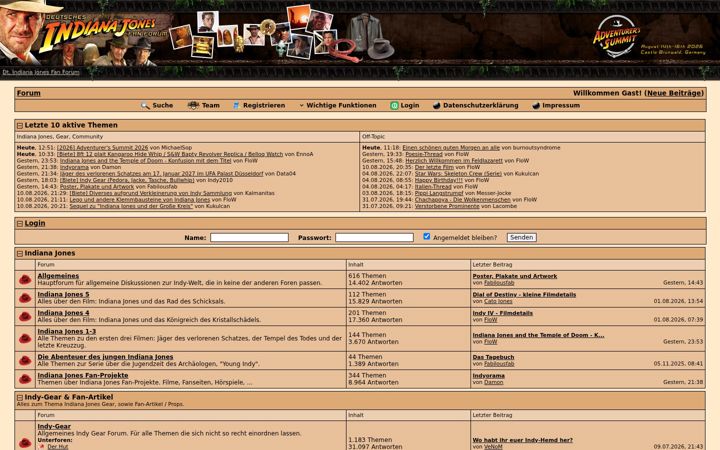Open the Herzlich Willkommen im Feldlazarett topic
This screenshot has width=720, height=450.
point(454,161)
